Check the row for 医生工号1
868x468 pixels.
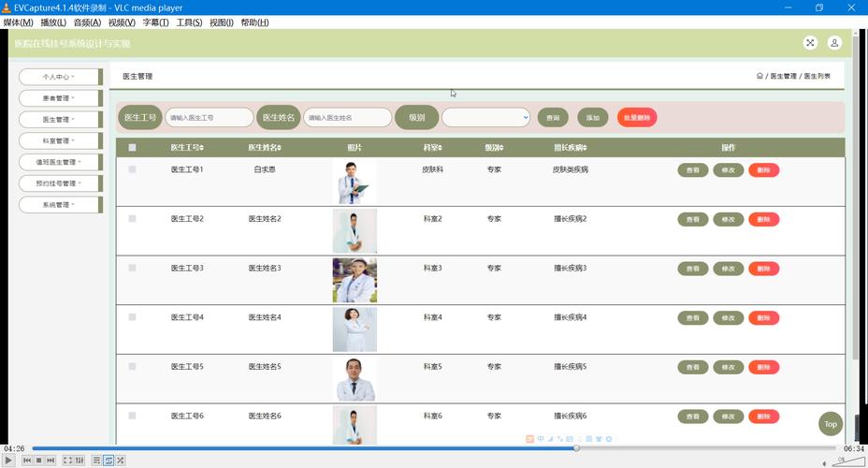[x=132, y=169]
